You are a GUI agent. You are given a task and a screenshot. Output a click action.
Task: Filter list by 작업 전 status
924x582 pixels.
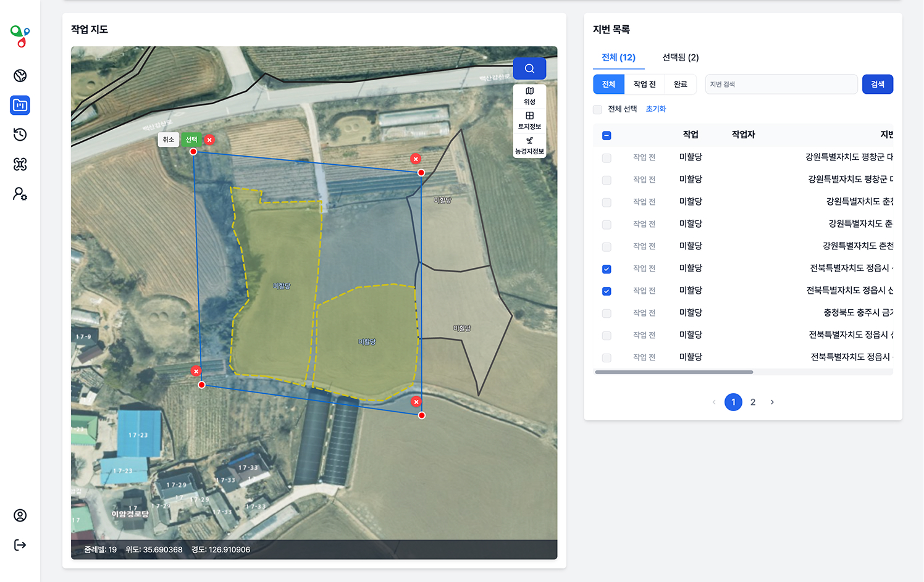point(644,85)
